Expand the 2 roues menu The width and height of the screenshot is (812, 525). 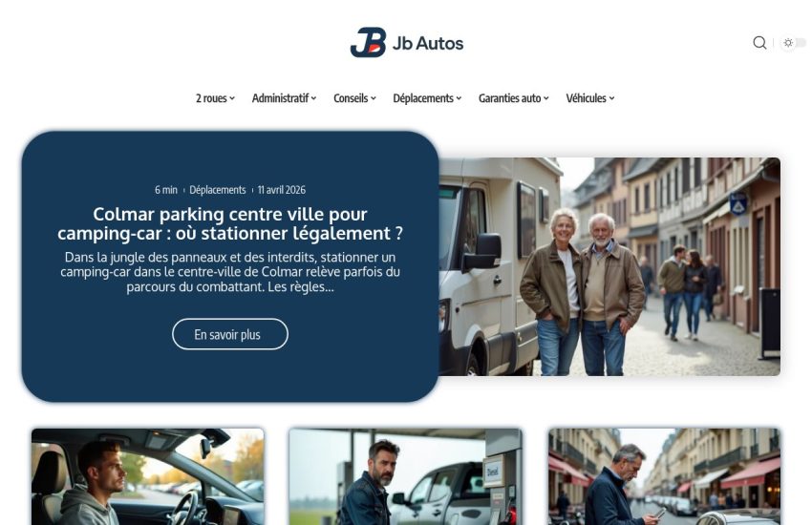215,98
